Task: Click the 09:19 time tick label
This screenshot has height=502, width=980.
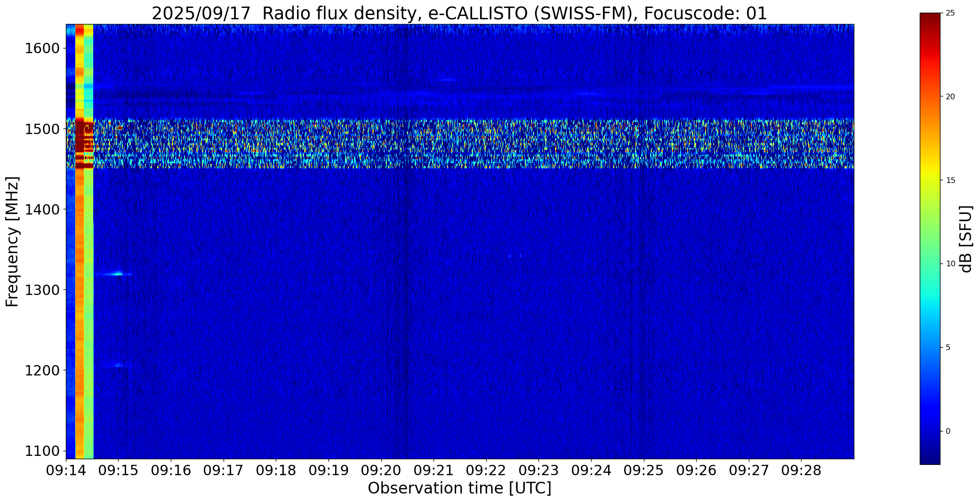Action: [x=329, y=470]
